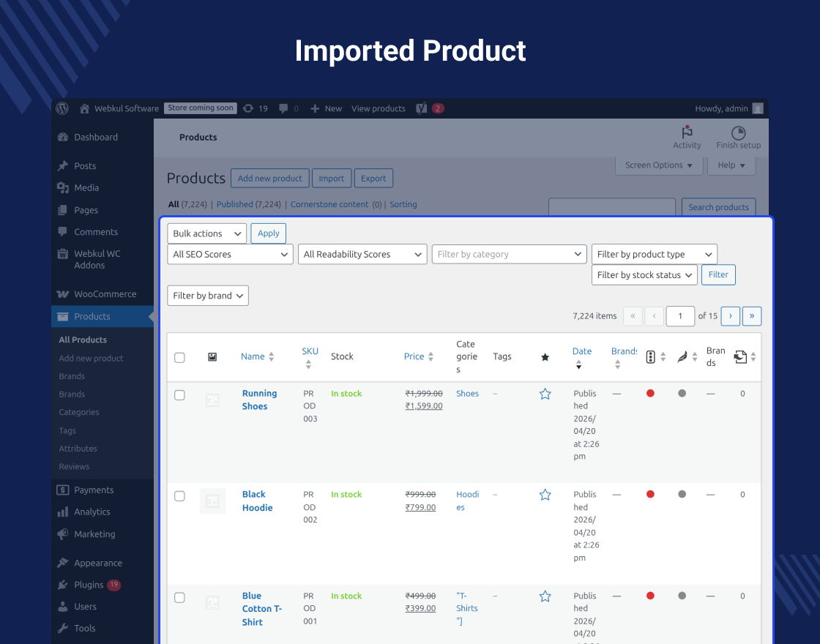Click the Plugins plug icon

coord(63,585)
